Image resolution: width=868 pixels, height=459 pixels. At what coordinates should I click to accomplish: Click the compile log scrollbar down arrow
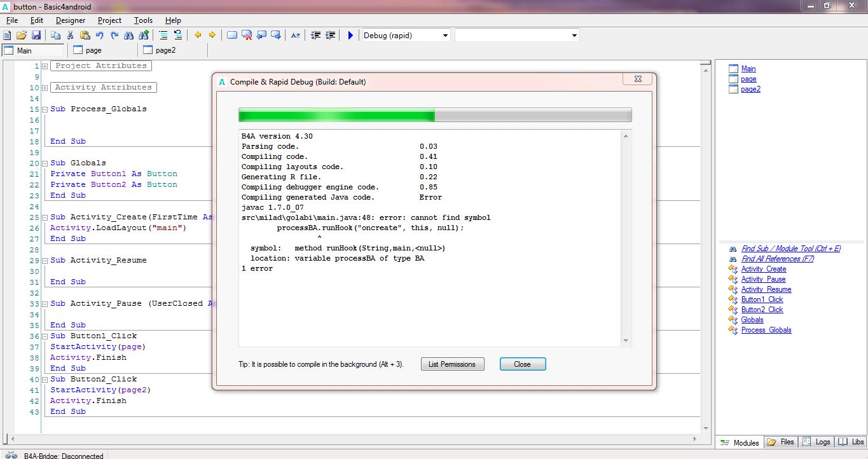click(x=626, y=341)
